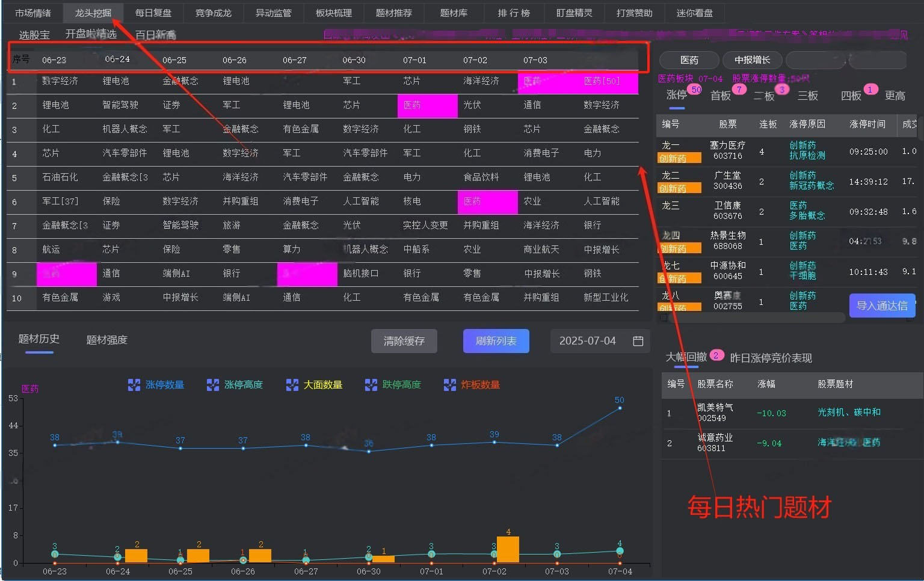Open the calendar icon next to 2025-07-04
This screenshot has width=924, height=581.
638,341
